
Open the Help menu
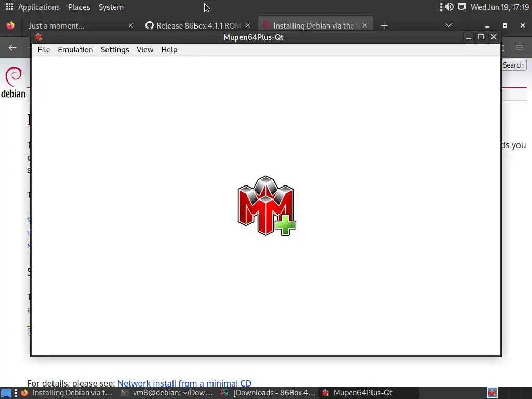[x=169, y=50]
